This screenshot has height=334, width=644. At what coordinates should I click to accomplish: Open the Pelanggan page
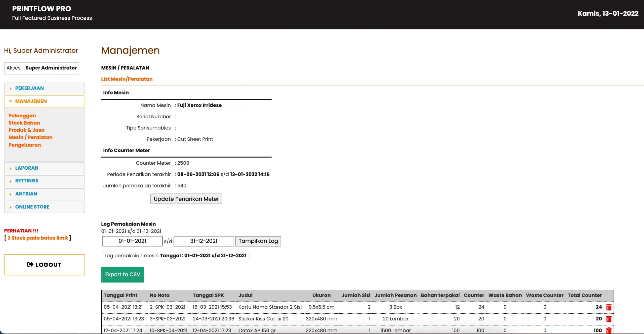tap(22, 116)
